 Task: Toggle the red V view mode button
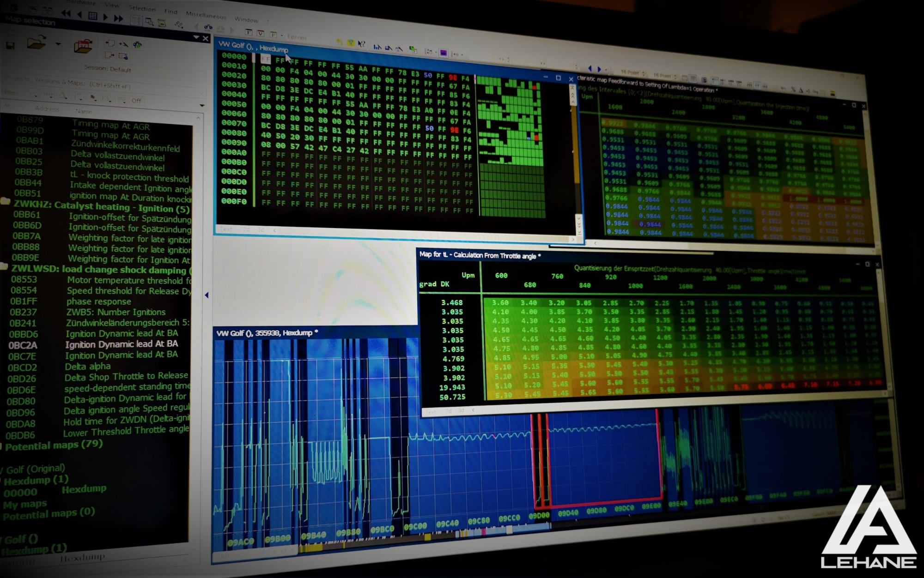pos(261,33)
